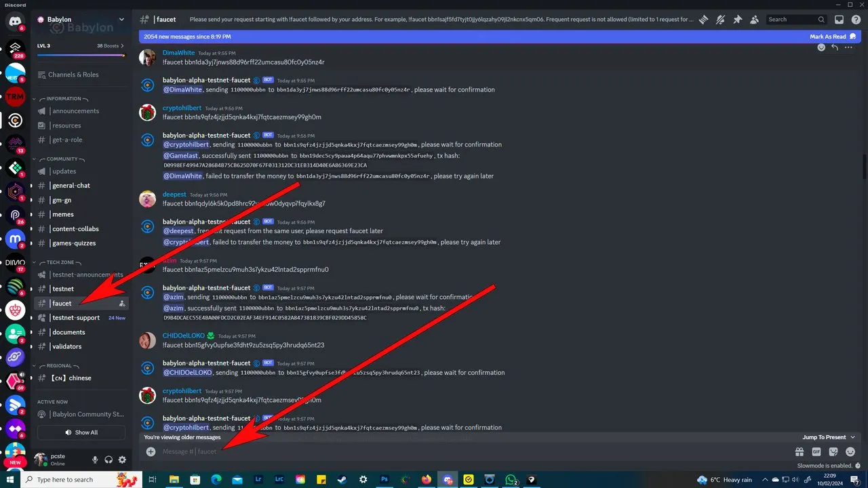
Task: Expand the Jump To Present chevron
Action: [x=852, y=437]
